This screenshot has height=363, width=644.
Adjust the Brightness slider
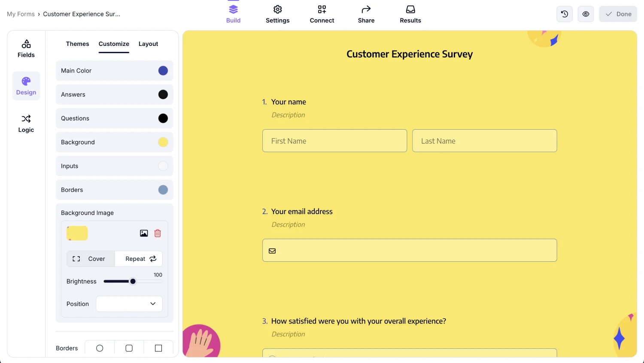tap(133, 281)
